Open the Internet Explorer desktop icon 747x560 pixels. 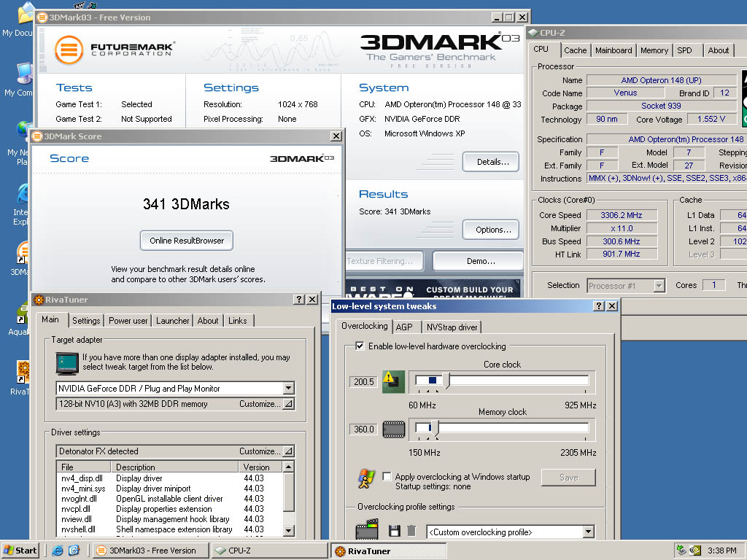point(23,195)
